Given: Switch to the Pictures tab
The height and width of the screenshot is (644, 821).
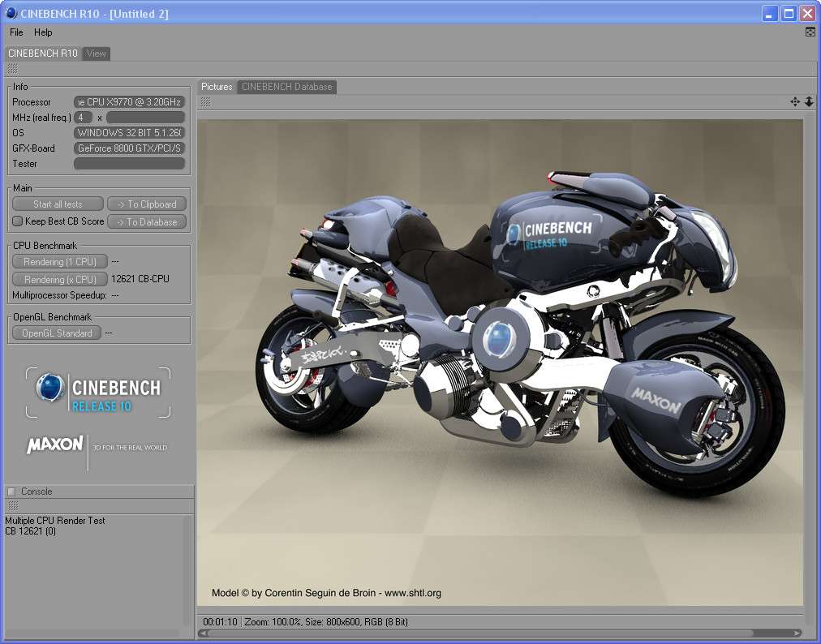Looking at the screenshot, I should (217, 87).
